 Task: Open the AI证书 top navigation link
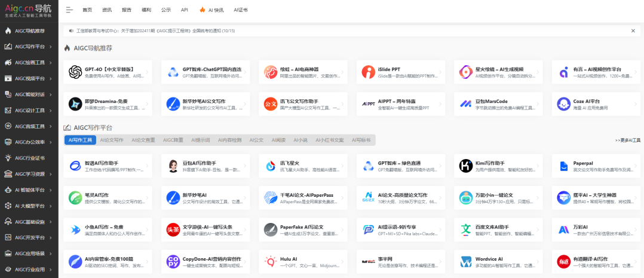[241, 10]
